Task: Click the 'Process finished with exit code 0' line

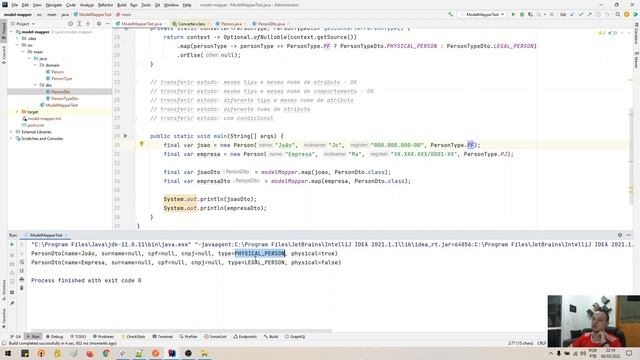Action: pos(86,280)
